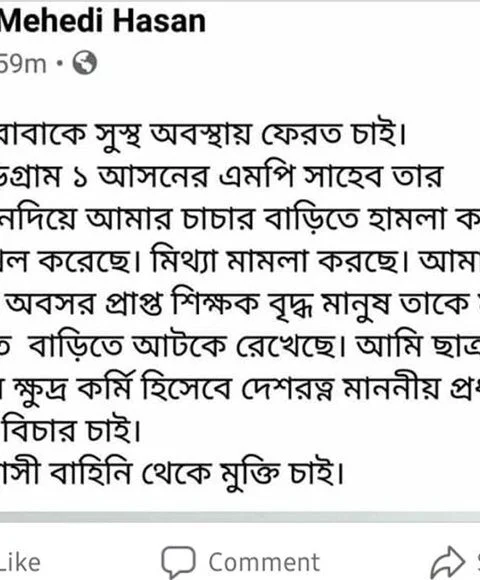Tap the Comment label text

pos(264,563)
